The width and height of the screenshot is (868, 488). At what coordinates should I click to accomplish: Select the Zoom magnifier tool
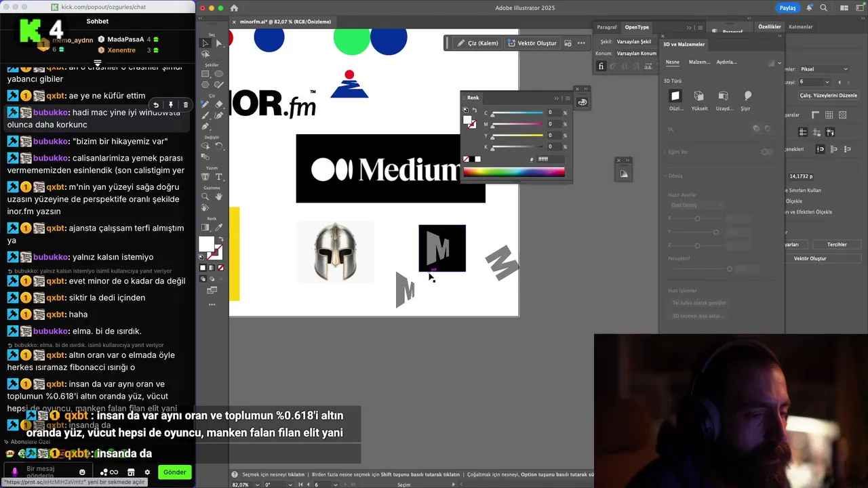point(205,197)
